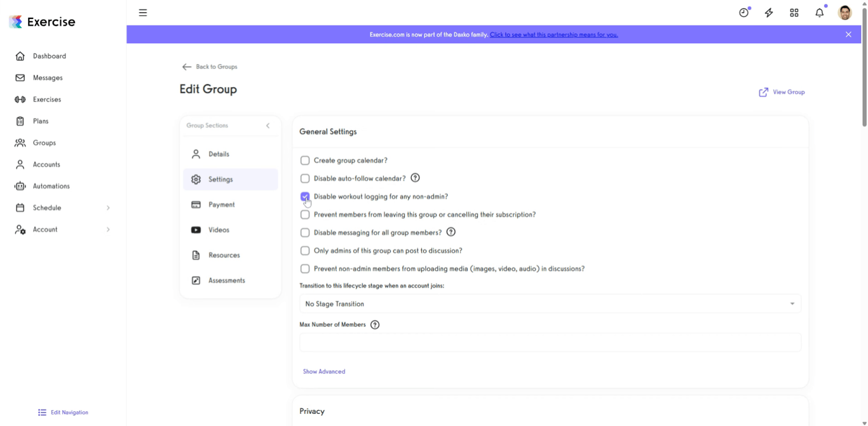
Task: Open the No Stage Transition dropdown
Action: [550, 303]
